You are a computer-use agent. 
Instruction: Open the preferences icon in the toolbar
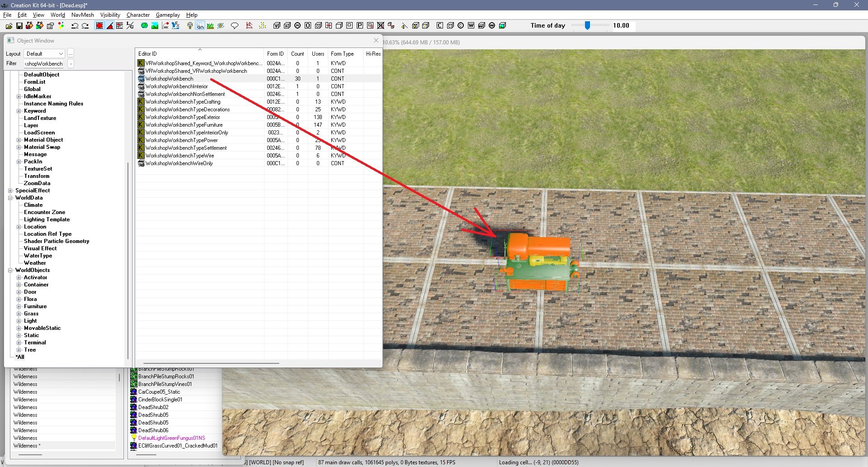[50, 26]
